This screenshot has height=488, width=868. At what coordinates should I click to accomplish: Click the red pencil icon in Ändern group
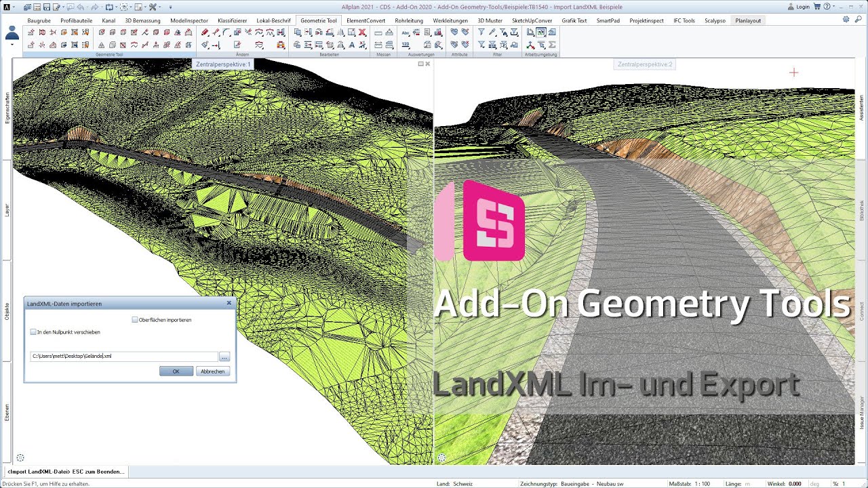coord(204,33)
